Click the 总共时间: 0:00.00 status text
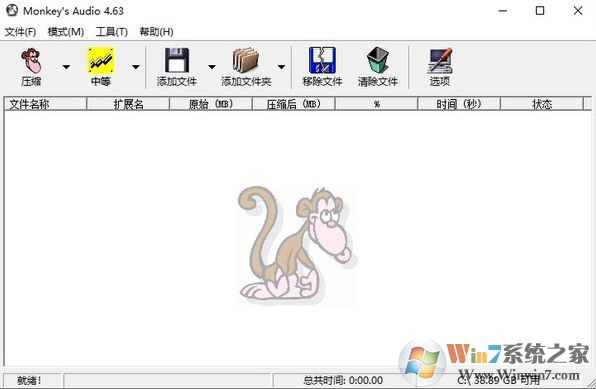Viewport: 596px width, 389px height. click(x=343, y=380)
